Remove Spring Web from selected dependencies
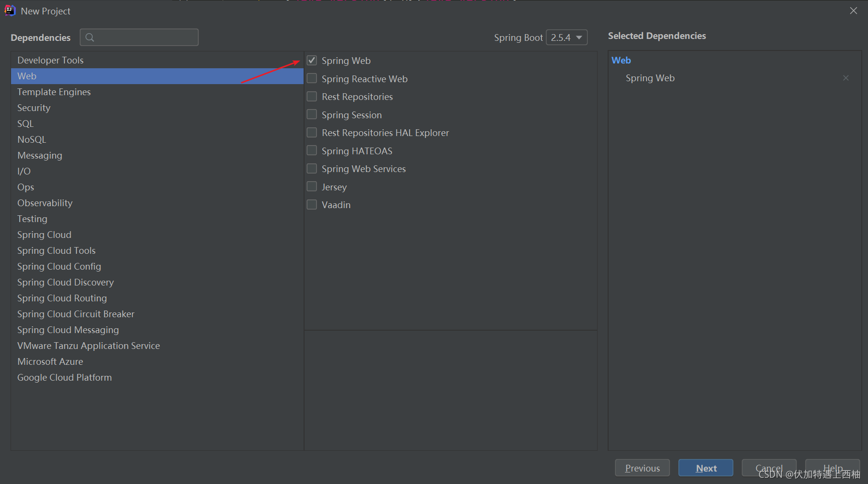868x484 pixels. pos(846,78)
